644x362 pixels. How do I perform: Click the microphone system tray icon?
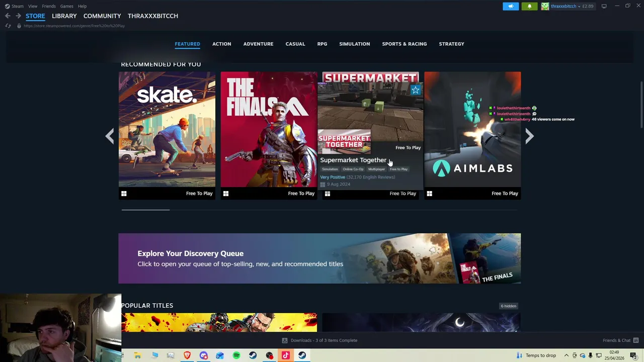(x=591, y=355)
